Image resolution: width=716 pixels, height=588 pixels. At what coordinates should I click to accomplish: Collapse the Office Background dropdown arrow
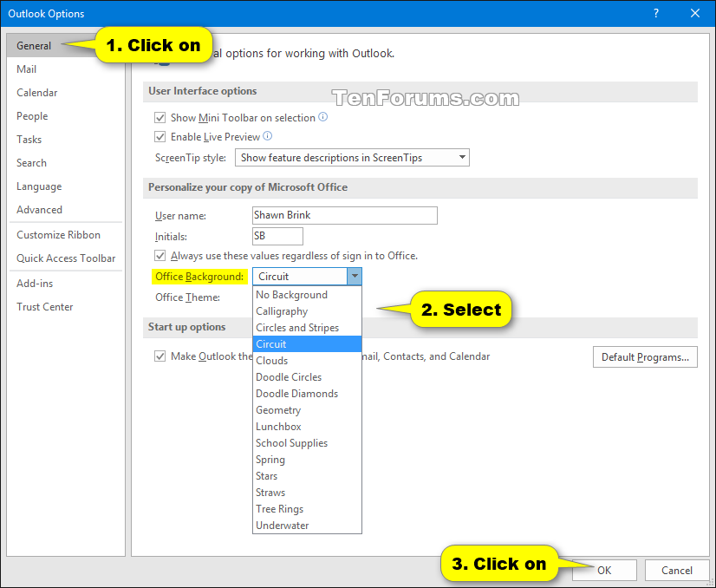pyautogui.click(x=355, y=277)
